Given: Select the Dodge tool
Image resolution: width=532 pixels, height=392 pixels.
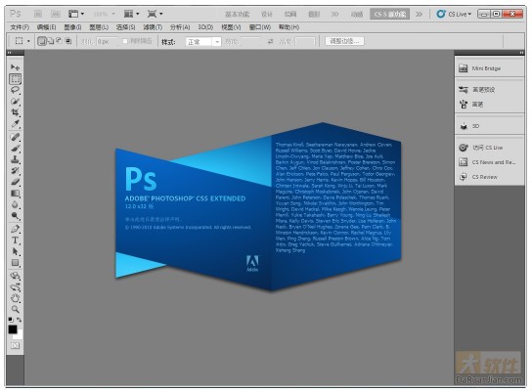Looking at the screenshot, I should pyautogui.click(x=15, y=216).
